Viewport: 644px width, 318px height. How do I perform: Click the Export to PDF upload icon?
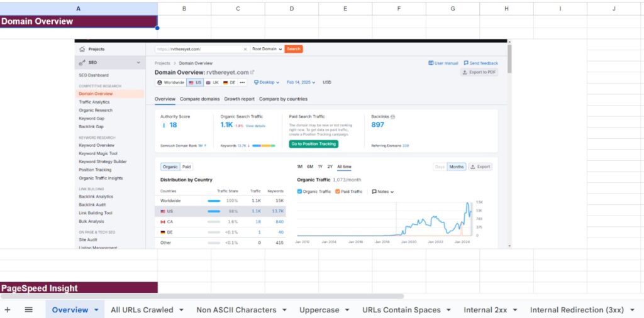pyautogui.click(x=465, y=72)
